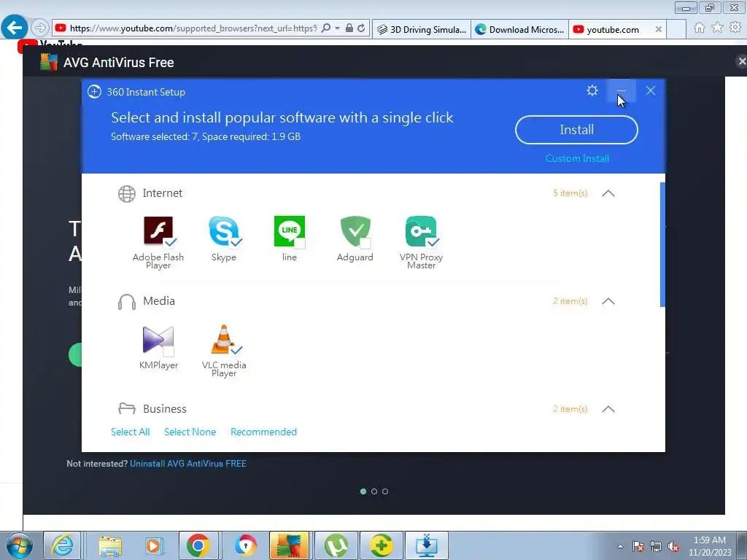This screenshot has width=747, height=560.
Task: Uncheck VPN Proxy Master checkbox
Action: (x=433, y=242)
